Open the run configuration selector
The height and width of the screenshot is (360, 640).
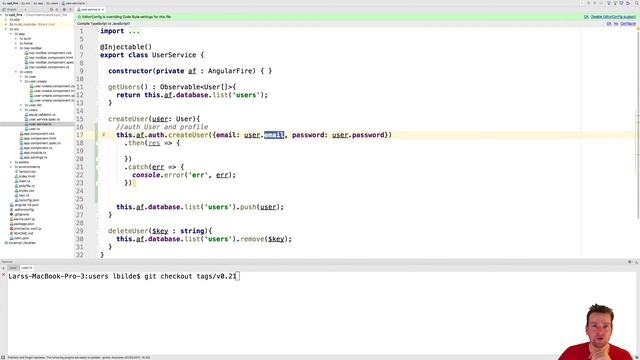pos(582,3)
